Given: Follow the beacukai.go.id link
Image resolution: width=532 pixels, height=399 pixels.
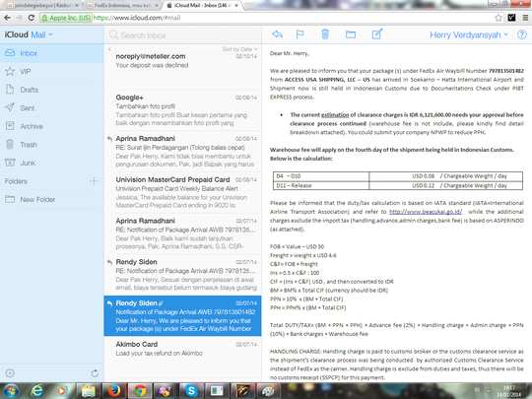Looking at the screenshot, I should pyautogui.click(x=426, y=212).
